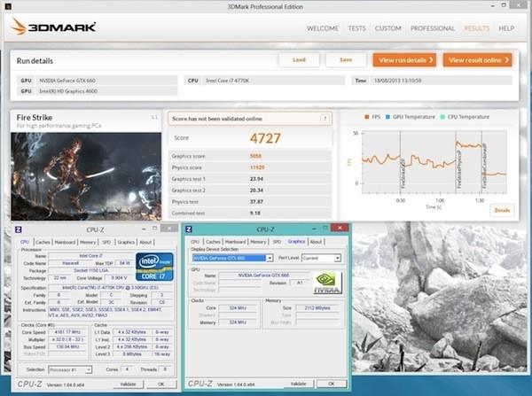Screen dimensions: 532x396
Task: Select Caches tab in left CPU-Z window
Action: coord(43,242)
